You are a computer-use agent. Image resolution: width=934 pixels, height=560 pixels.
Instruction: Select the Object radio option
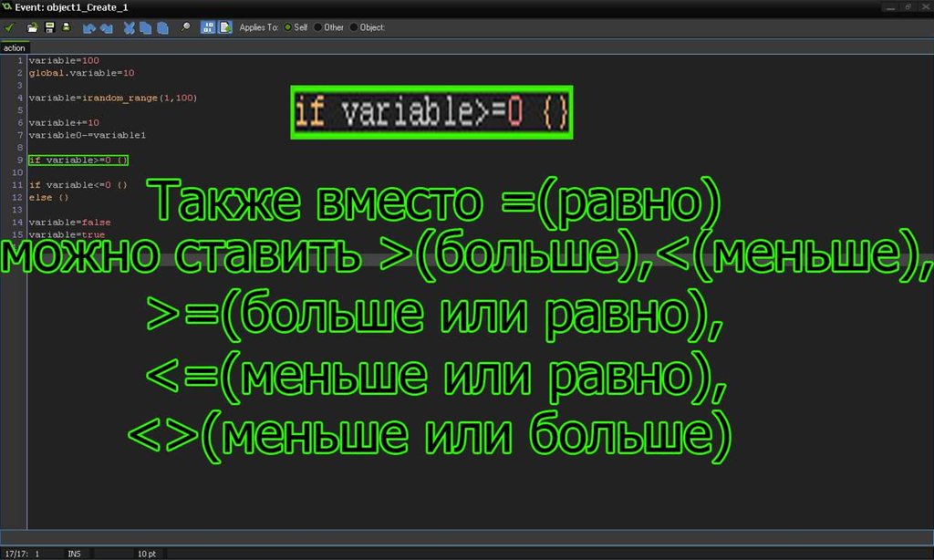click(x=354, y=27)
